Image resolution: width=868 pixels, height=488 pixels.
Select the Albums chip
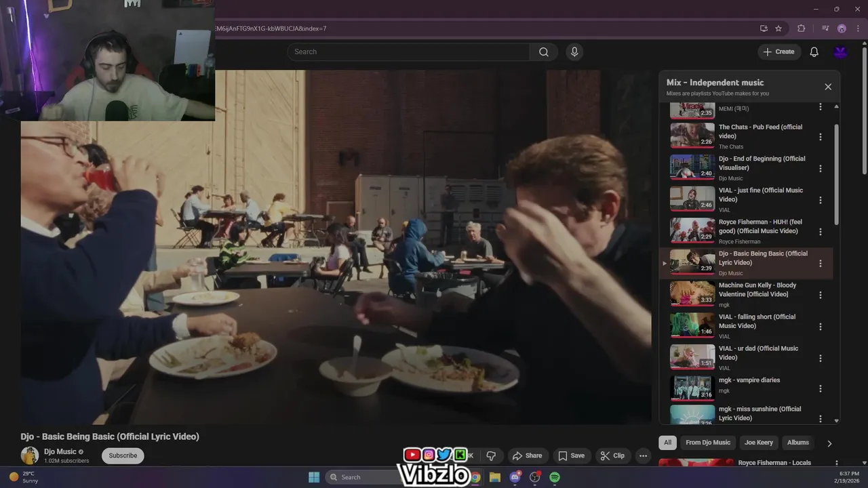798,443
